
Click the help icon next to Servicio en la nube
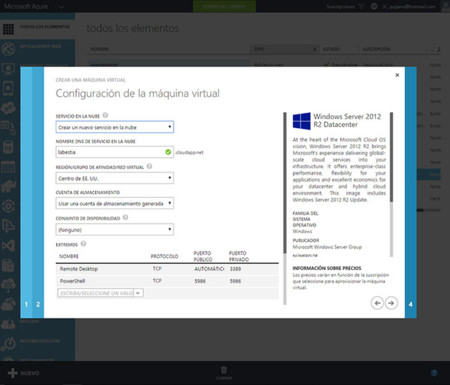pos(105,115)
